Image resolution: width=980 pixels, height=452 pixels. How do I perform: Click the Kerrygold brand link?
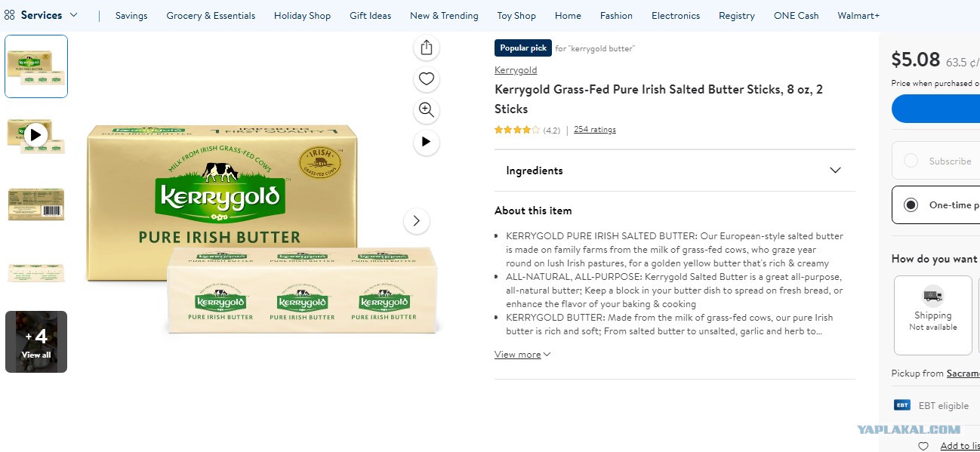click(516, 70)
